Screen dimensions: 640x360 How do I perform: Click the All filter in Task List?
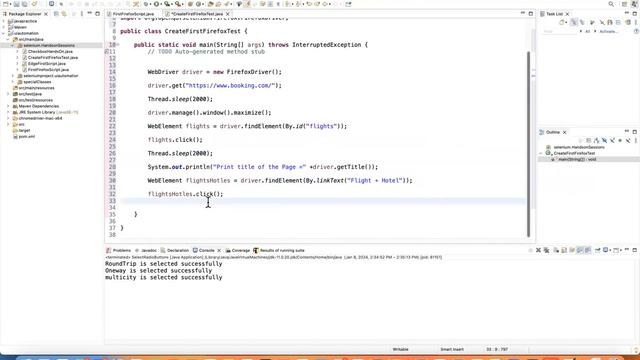coord(588,31)
